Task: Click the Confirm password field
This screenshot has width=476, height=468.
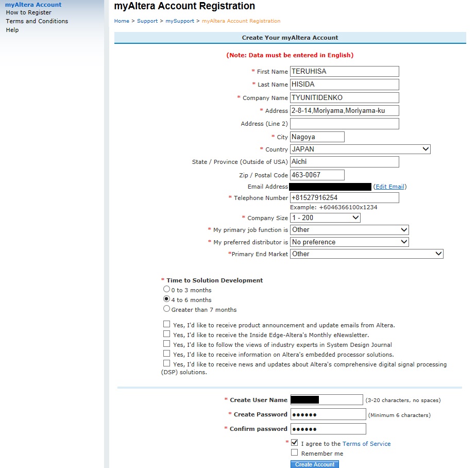Action: tap(328, 429)
